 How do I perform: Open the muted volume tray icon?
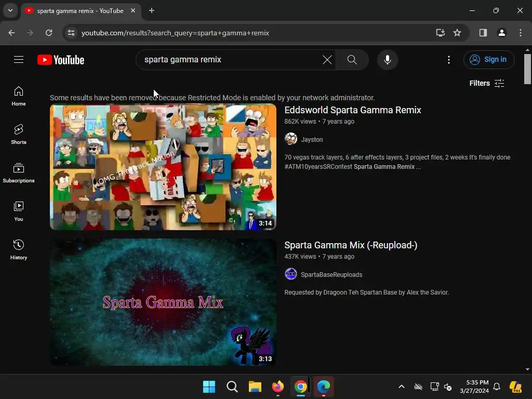[x=448, y=387]
